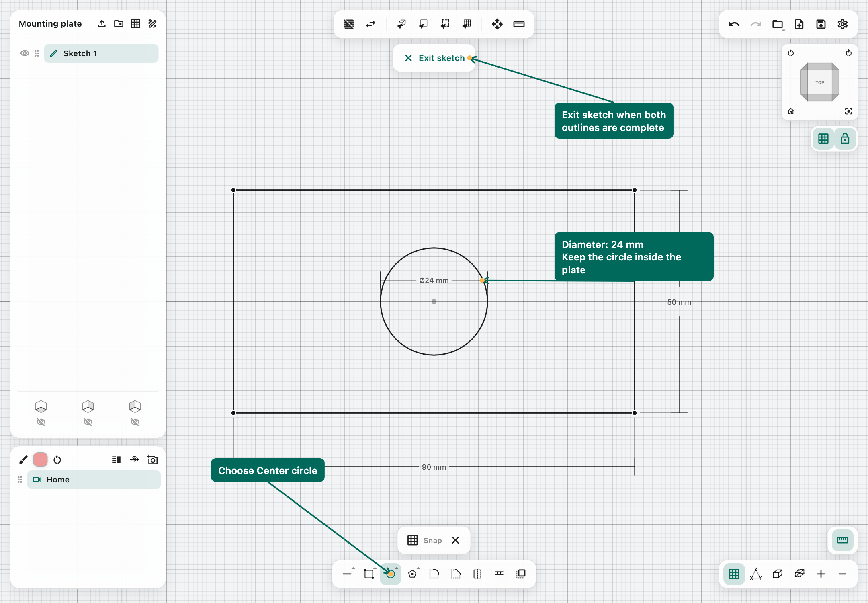The image size is (868, 603).
Task: Click the camera snapshot icon
Action: point(152,459)
